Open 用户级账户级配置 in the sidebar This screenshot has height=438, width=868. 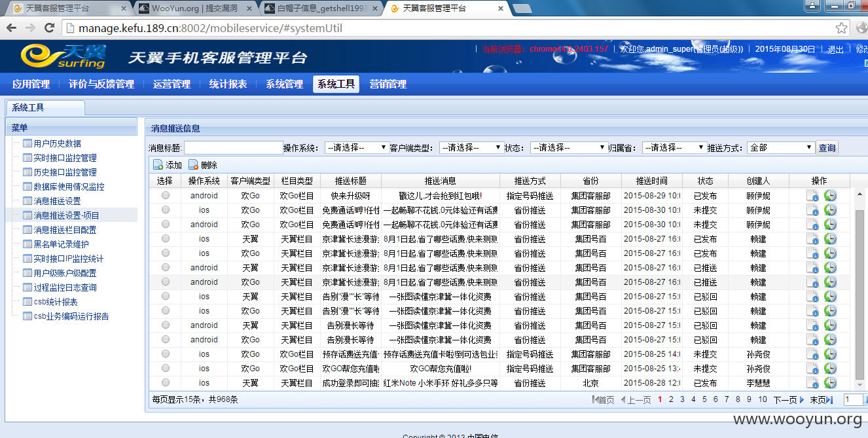point(65,273)
